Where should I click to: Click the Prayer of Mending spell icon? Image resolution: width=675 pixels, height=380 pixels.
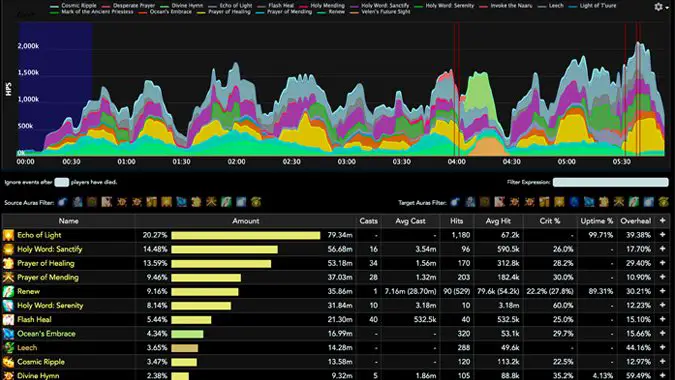tap(8, 277)
